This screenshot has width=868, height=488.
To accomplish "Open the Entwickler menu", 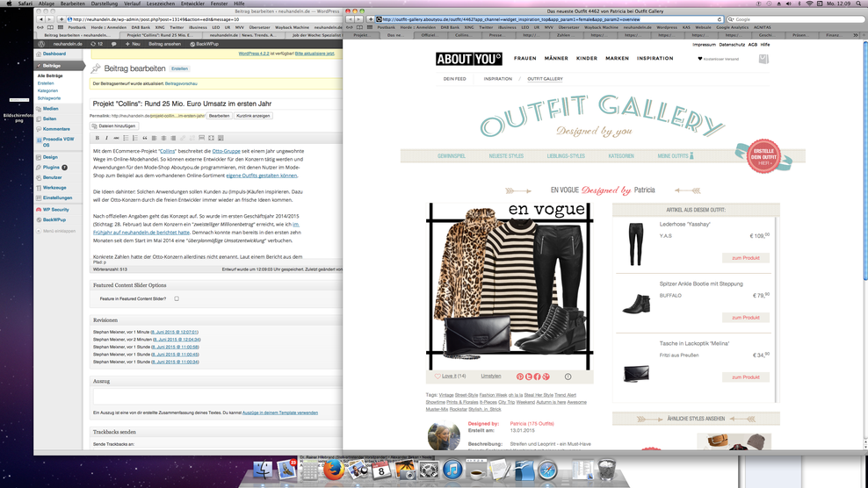I will 192,4.
